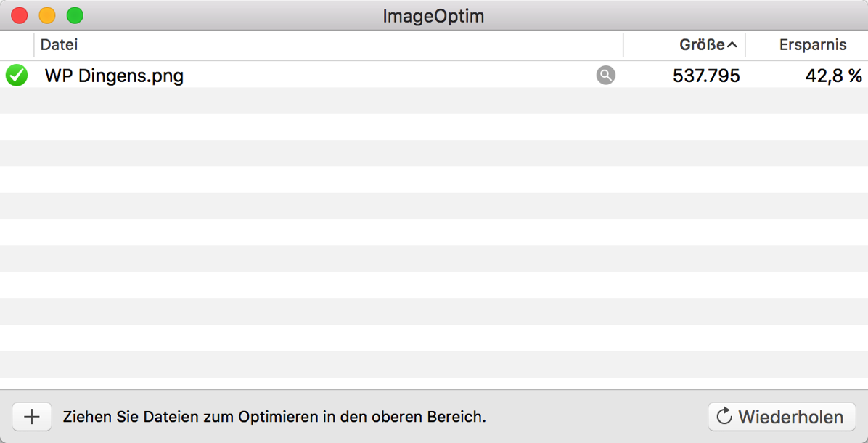868x443 pixels.
Task: Click the green checkmark status icon
Action: pyautogui.click(x=17, y=76)
